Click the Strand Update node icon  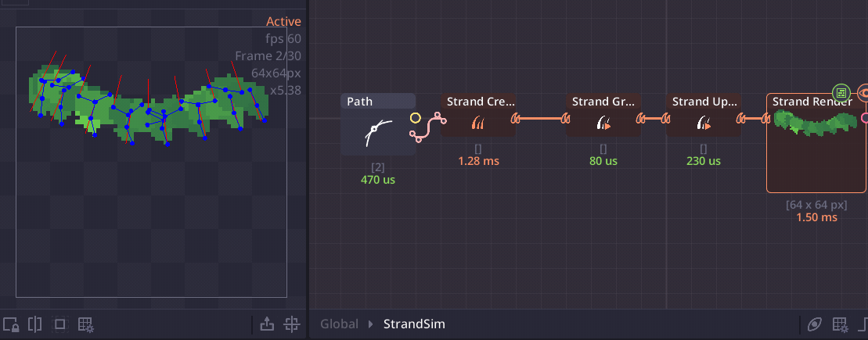704,123
